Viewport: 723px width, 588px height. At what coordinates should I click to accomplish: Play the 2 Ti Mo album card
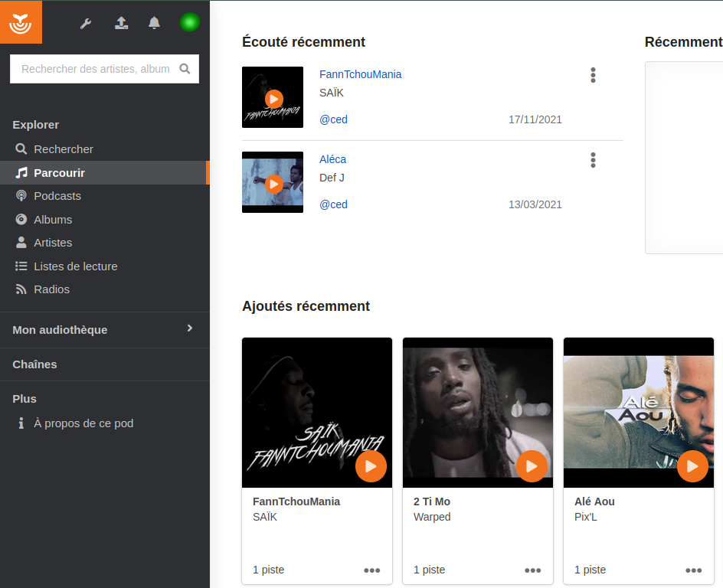tap(532, 466)
